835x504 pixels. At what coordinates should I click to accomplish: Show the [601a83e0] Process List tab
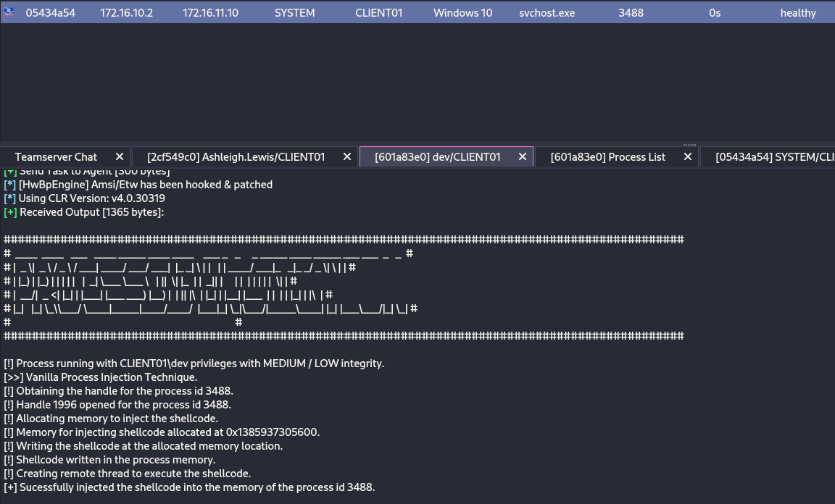[607, 157]
